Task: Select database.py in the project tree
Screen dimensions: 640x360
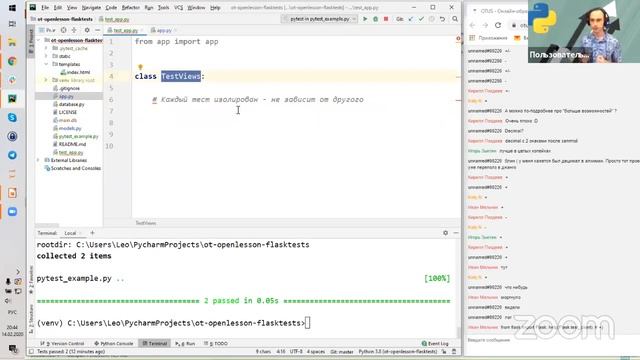Action: 69,104
